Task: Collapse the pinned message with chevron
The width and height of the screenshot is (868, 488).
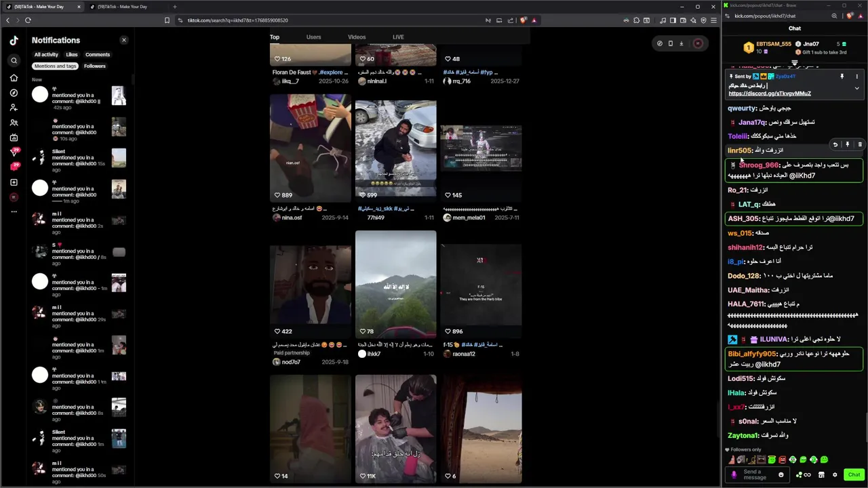Action: coord(856,88)
